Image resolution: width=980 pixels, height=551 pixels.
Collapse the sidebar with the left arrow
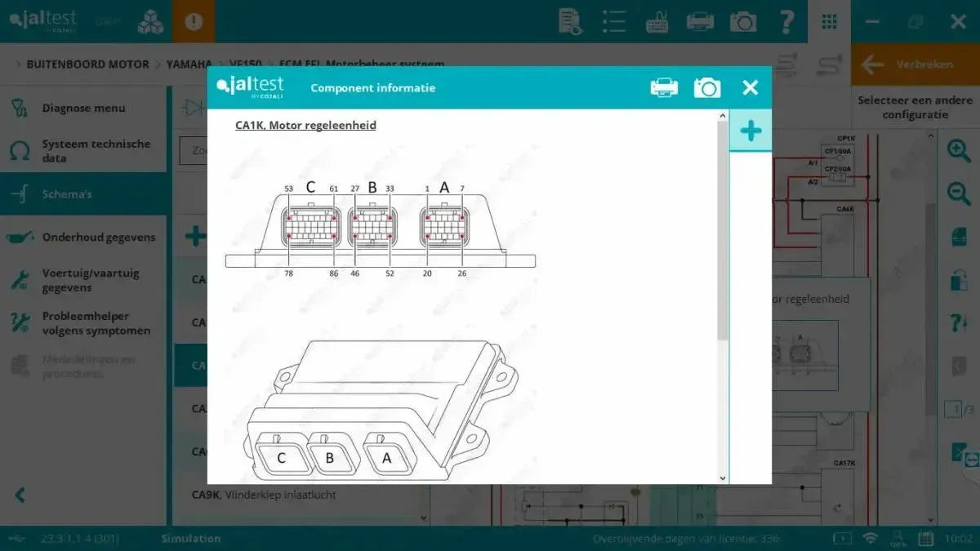(x=18, y=495)
